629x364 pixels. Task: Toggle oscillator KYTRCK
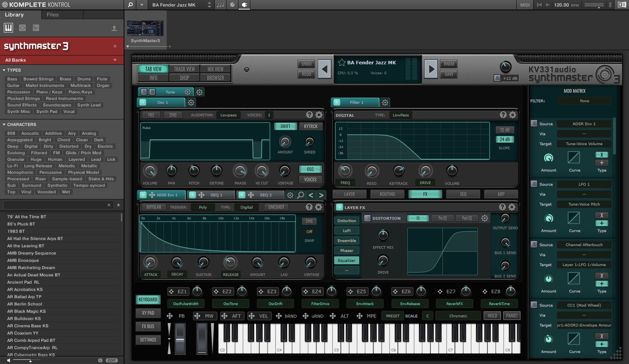310,126
